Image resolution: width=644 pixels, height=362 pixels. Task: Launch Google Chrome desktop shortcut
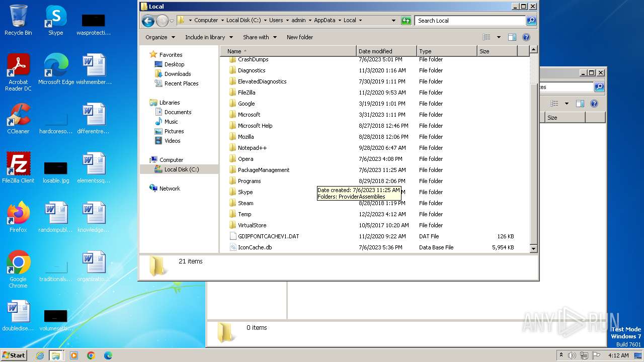point(18,269)
